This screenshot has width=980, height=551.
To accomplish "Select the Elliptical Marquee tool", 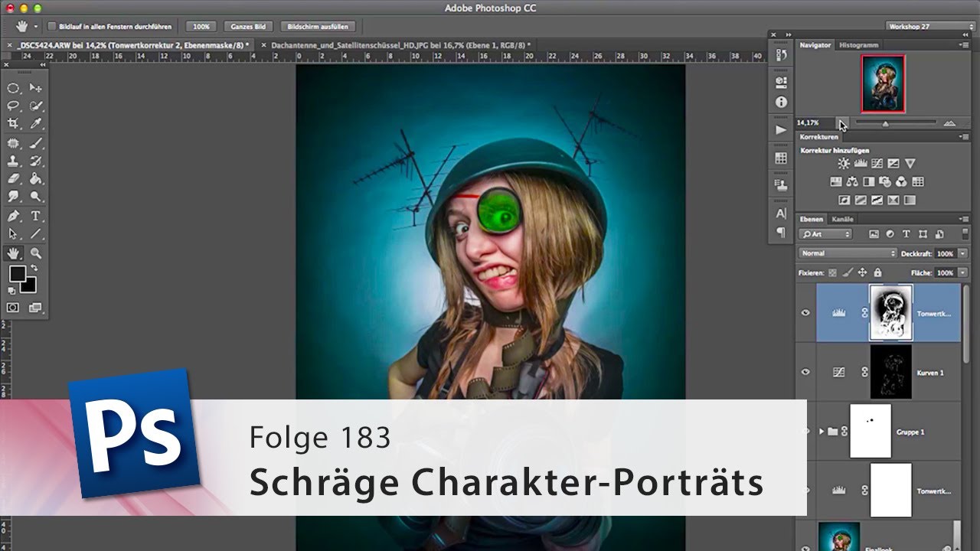I will tap(13, 88).
